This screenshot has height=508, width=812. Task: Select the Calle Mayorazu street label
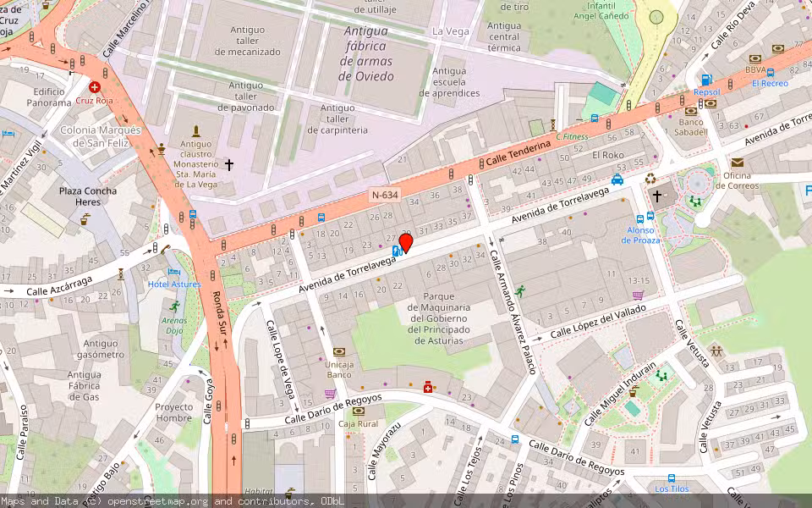384,450
